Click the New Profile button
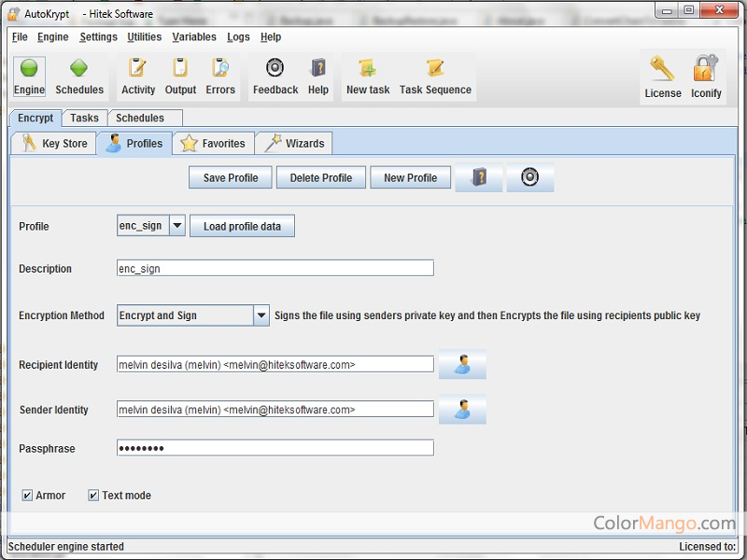 [410, 177]
